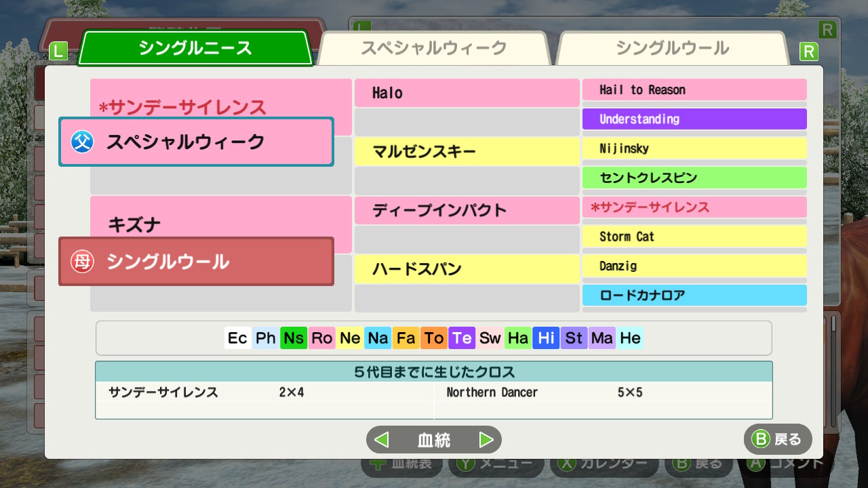Select the Ne lineage color swatch
The image size is (868, 488).
350,338
